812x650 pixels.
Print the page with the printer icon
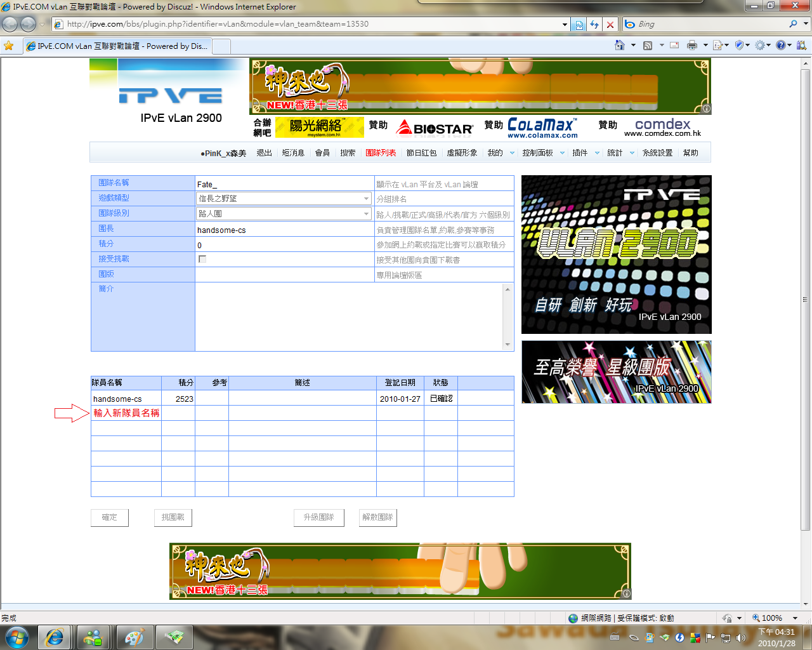[692, 45]
